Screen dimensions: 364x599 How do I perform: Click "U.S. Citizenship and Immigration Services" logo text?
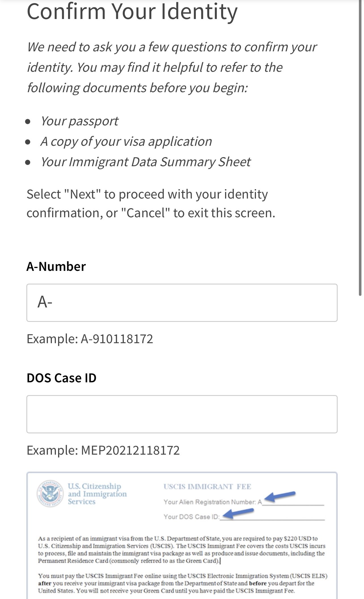pos(97,494)
